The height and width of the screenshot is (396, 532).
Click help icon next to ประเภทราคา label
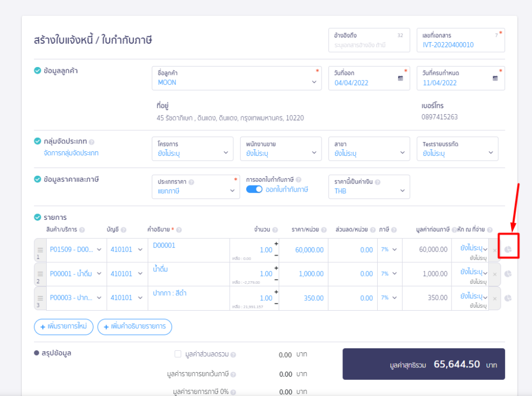click(192, 182)
